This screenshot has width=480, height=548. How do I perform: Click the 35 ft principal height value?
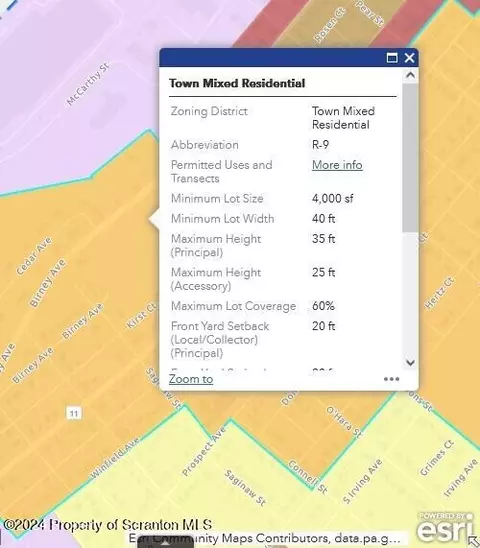click(324, 239)
